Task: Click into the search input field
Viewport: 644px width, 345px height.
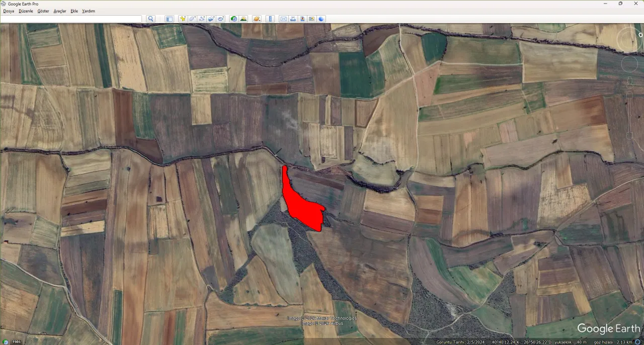Action: (71, 19)
